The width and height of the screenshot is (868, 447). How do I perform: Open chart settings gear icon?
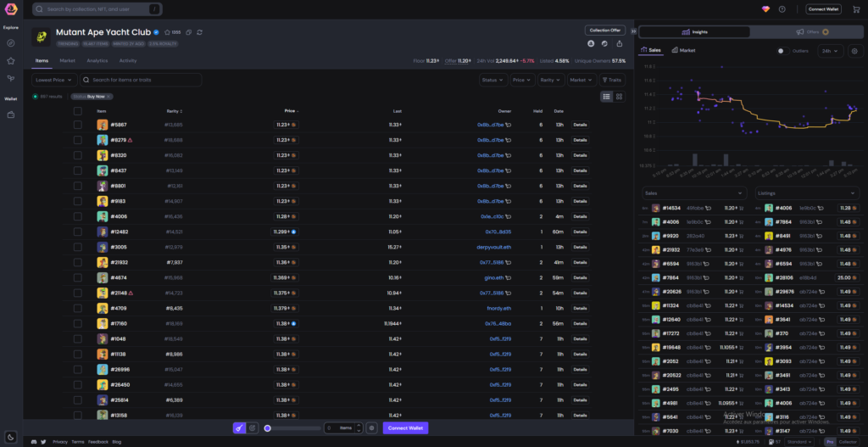point(854,51)
